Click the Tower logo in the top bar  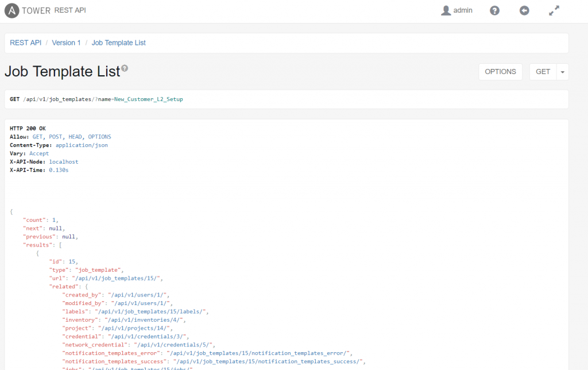click(x=11, y=10)
